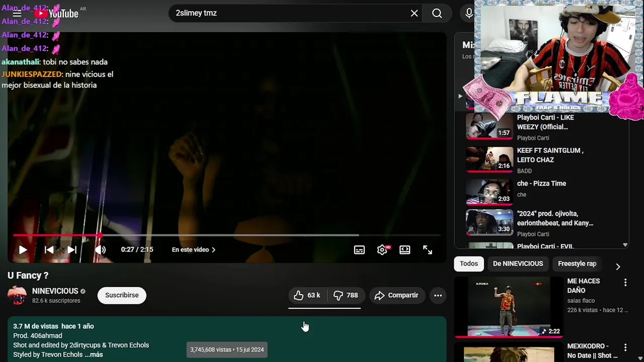Mute the video volume speaker icon

(100, 250)
